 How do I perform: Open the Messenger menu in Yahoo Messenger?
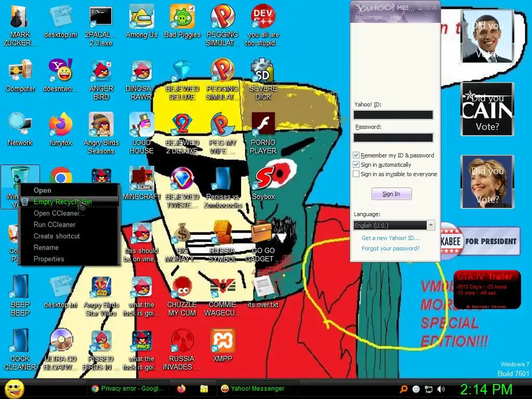pyautogui.click(x=368, y=17)
